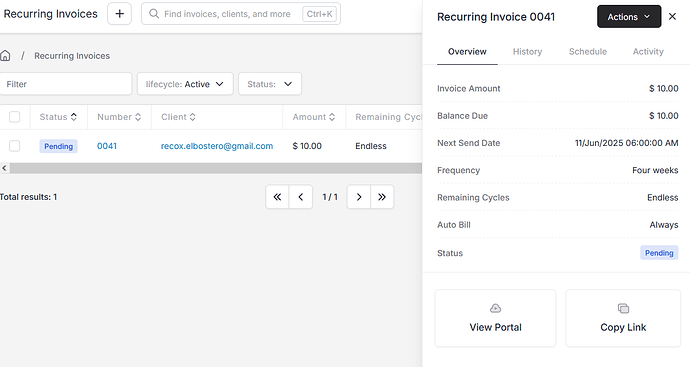Open the lifecycle: Active dropdown

tap(185, 84)
